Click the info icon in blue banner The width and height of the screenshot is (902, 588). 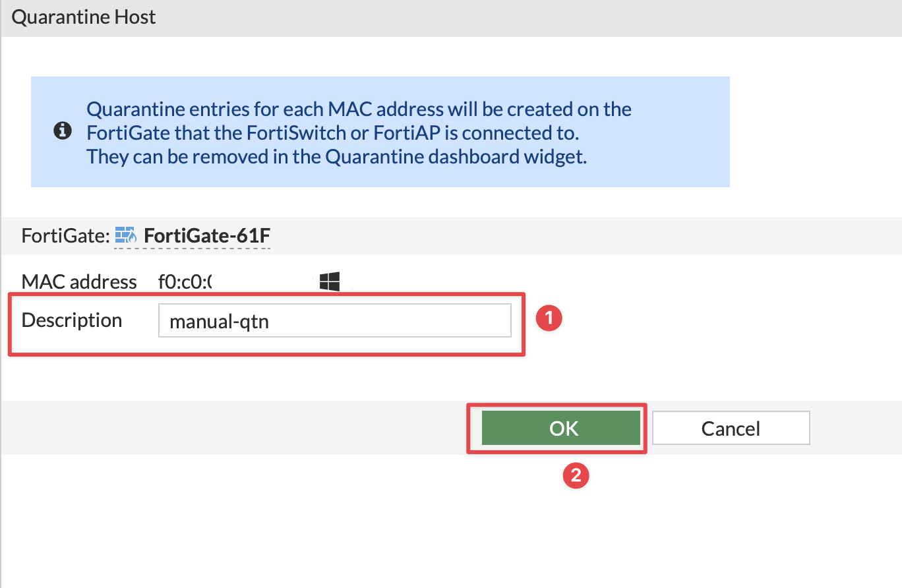pos(62,131)
